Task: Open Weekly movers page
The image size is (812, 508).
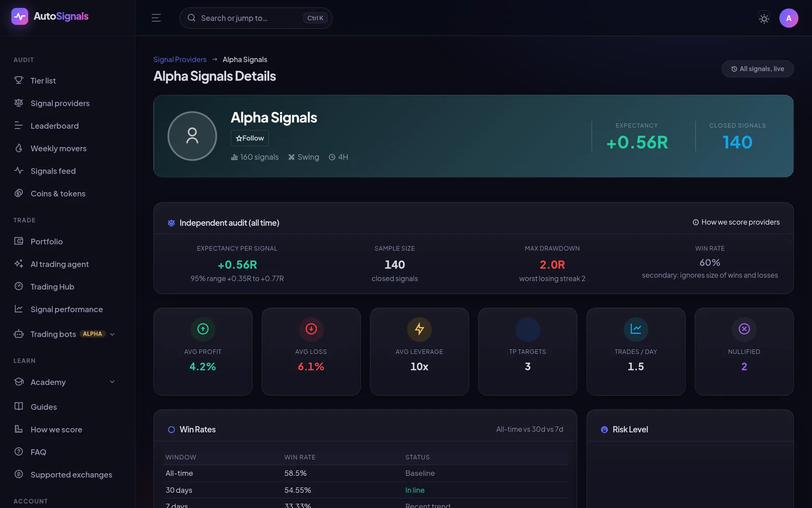Action: 58,148
